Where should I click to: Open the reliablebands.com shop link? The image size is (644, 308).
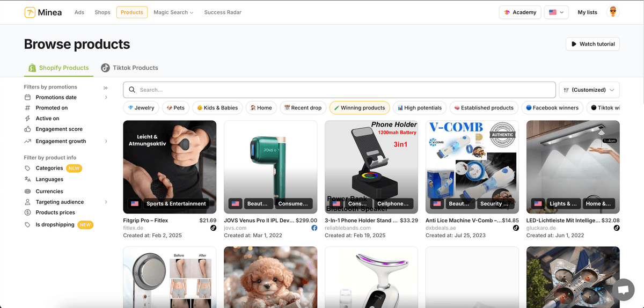click(x=348, y=228)
